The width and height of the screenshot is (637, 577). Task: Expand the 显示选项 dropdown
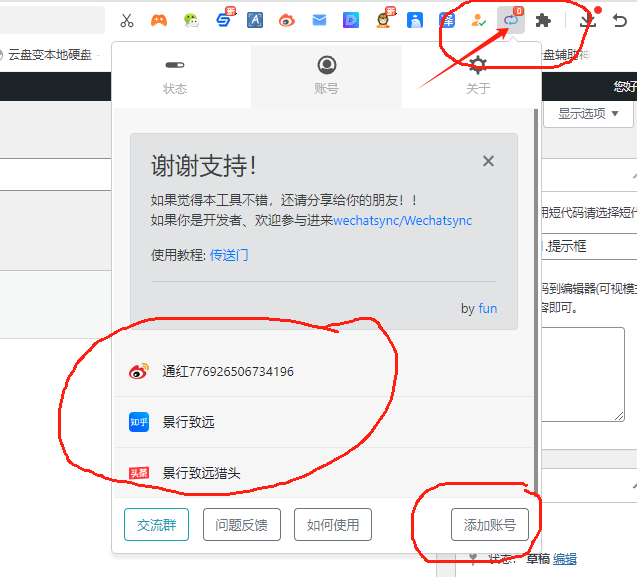(588, 113)
